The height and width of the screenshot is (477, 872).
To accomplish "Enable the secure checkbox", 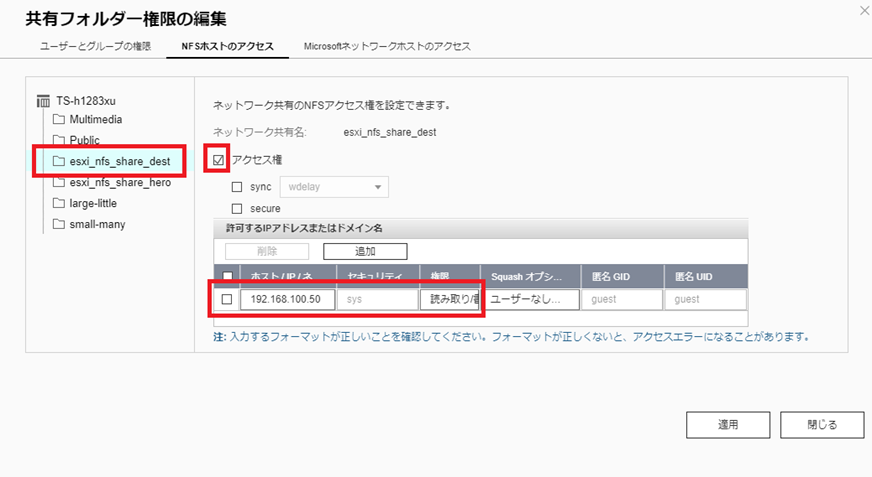I will tap(237, 209).
